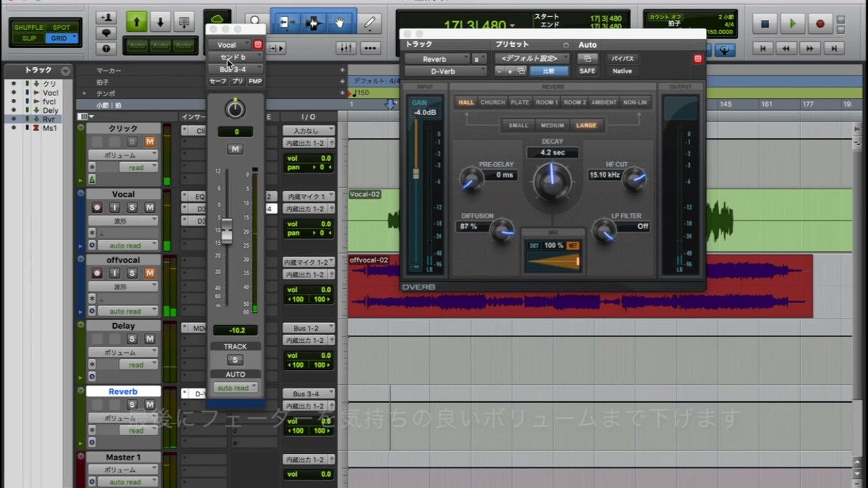868x488 pixels.
Task: Open the mixer faders icon in toolbar
Action: (346, 48)
